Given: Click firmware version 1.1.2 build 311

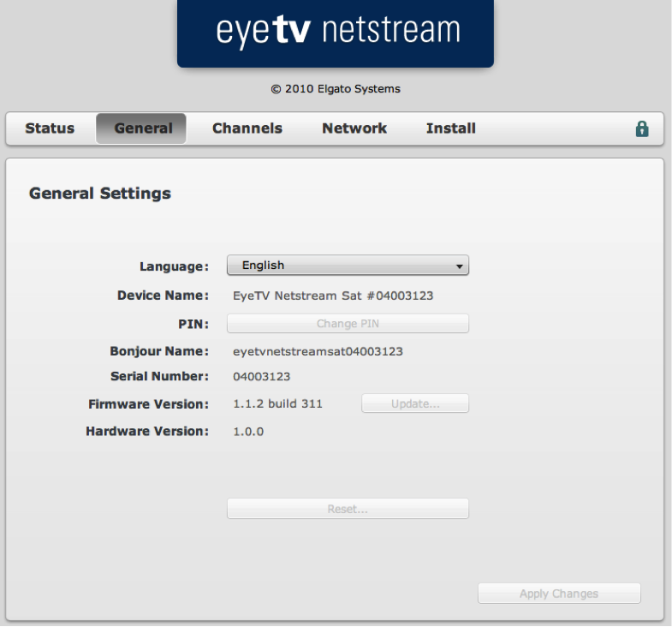Looking at the screenshot, I should [x=277, y=404].
